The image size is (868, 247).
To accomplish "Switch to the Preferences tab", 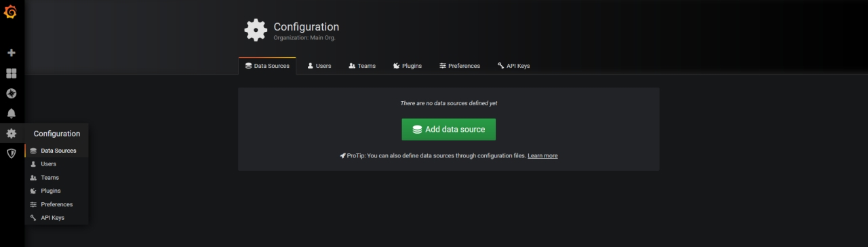I will click(x=460, y=66).
